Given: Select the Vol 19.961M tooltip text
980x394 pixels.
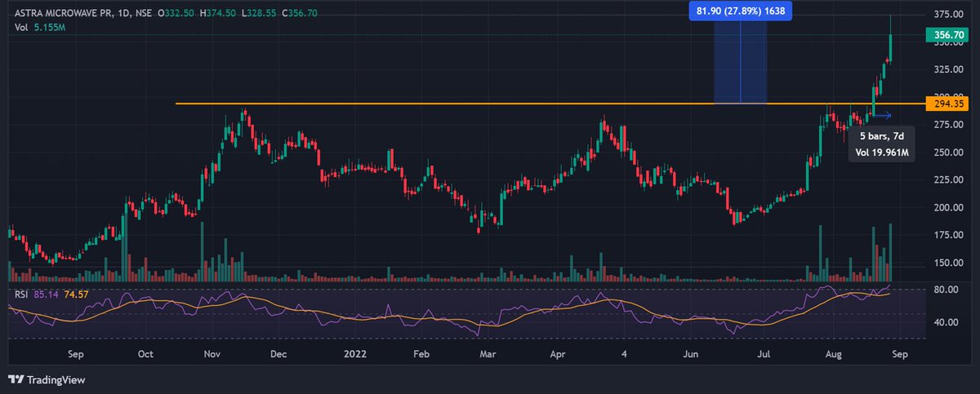Looking at the screenshot, I should click(881, 153).
